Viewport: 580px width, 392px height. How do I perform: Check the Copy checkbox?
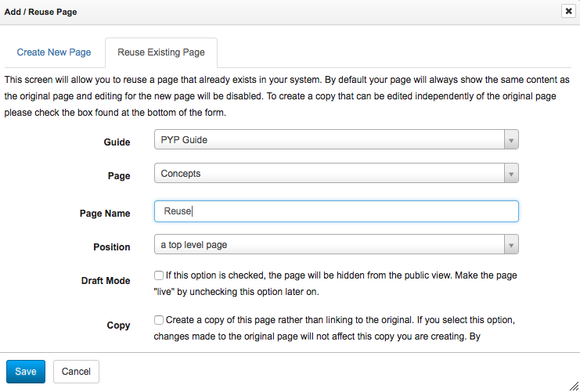[159, 320]
